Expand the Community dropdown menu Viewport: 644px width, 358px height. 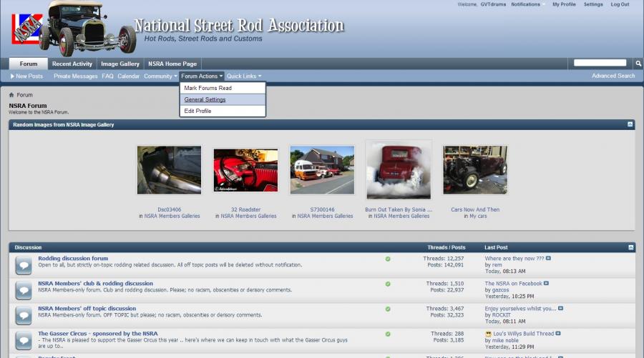[x=160, y=76]
